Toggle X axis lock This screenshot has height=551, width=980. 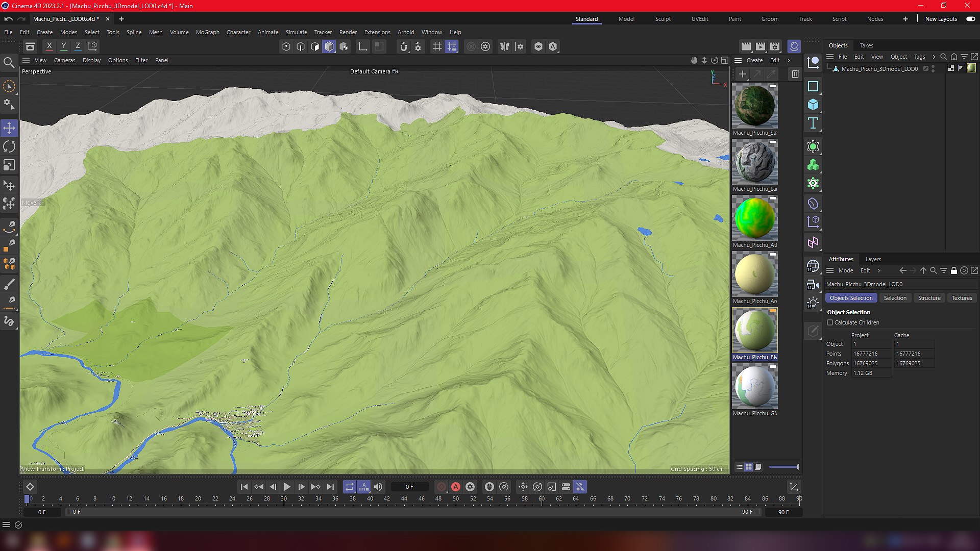50,46
